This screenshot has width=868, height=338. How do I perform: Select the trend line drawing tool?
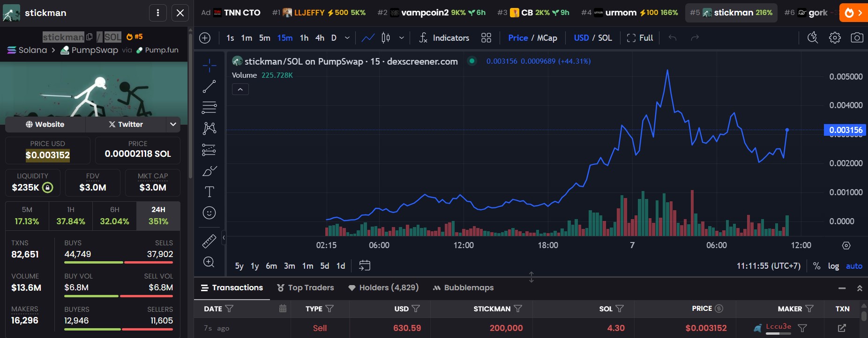pos(209,87)
